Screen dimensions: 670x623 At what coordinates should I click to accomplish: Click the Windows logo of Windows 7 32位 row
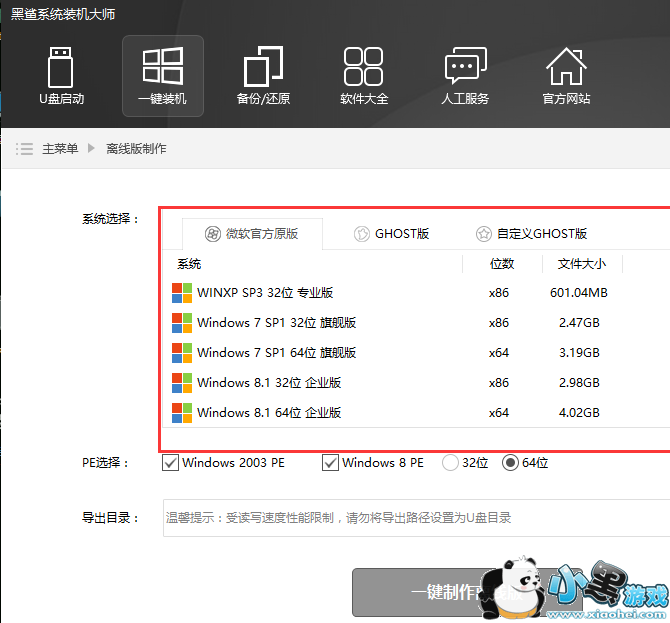point(182,323)
